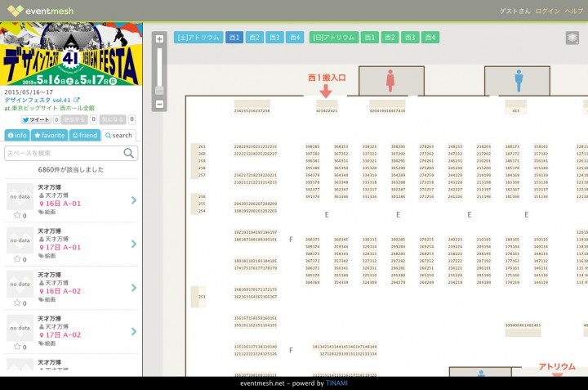
Task: Click the map zoom slider handle
Action: click(x=159, y=89)
